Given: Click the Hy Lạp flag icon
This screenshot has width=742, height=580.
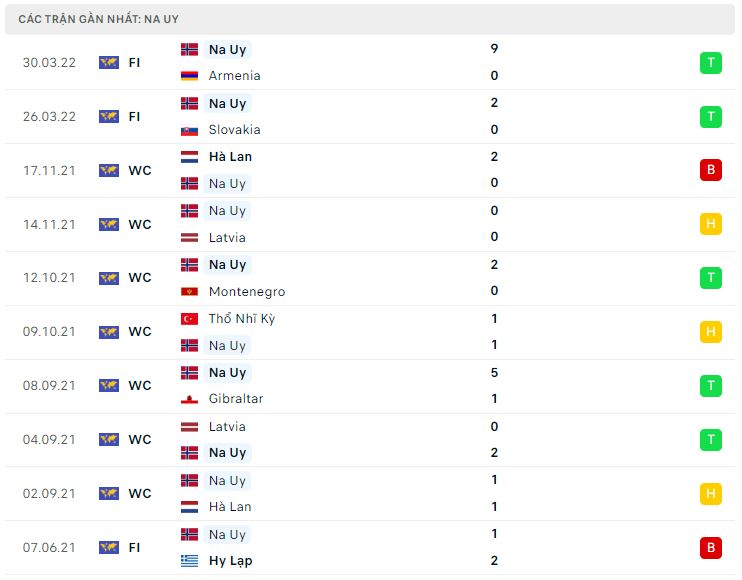Looking at the screenshot, I should click(189, 561).
